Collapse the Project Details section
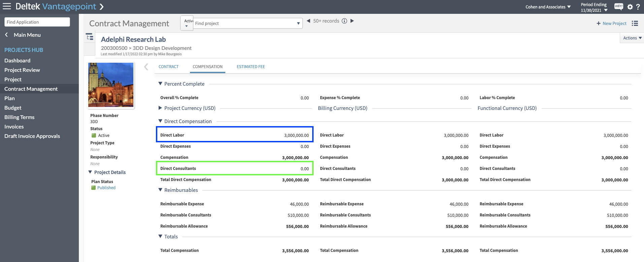 tap(90, 172)
